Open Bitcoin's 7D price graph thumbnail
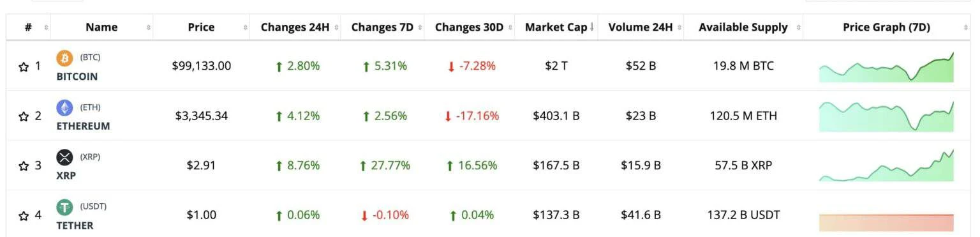Screen dimensions: 980x237 886,67
